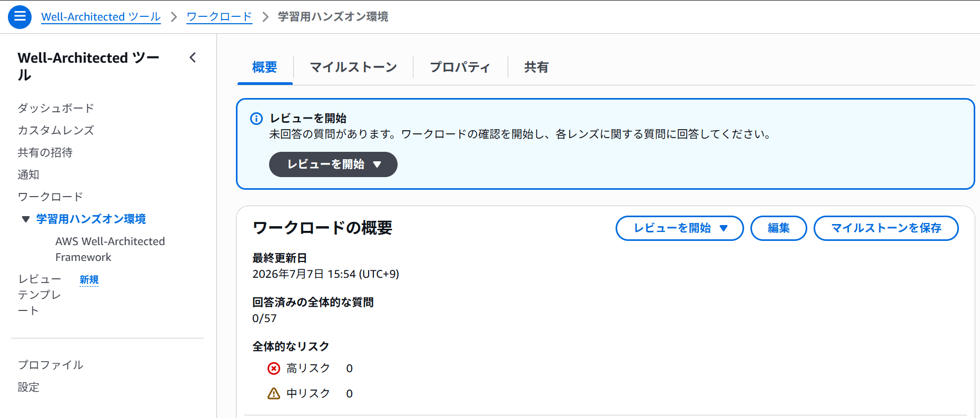Click the ワークロードの概要 heading
Viewport: 980px width, 418px height.
323,228
